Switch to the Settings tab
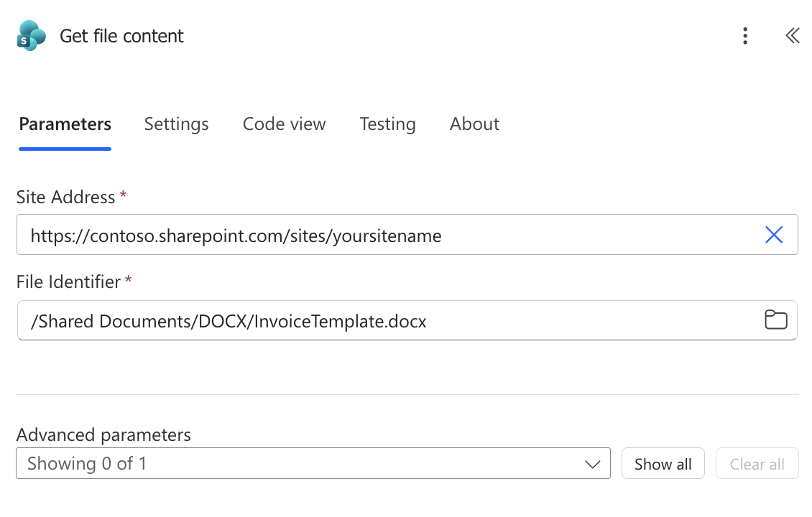Viewport: 812px width, 517px height. pos(176,124)
